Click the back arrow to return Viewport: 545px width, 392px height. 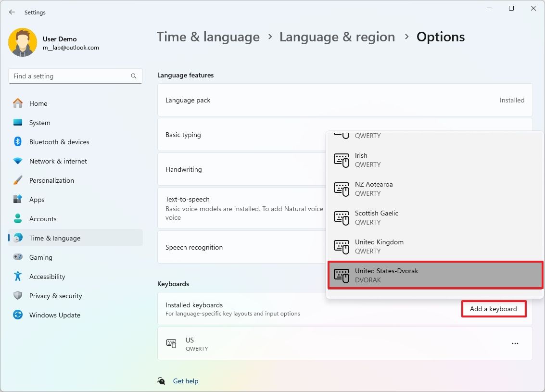click(12, 12)
